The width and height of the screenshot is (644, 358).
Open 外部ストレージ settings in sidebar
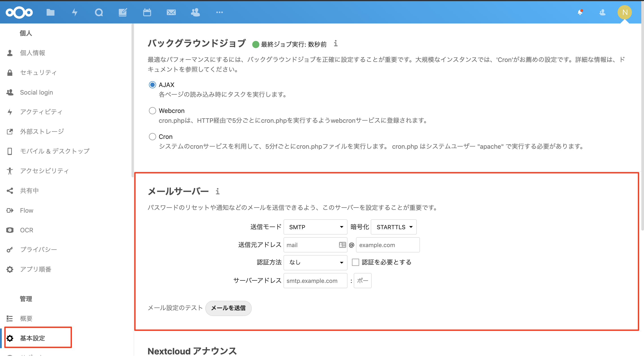(42, 131)
